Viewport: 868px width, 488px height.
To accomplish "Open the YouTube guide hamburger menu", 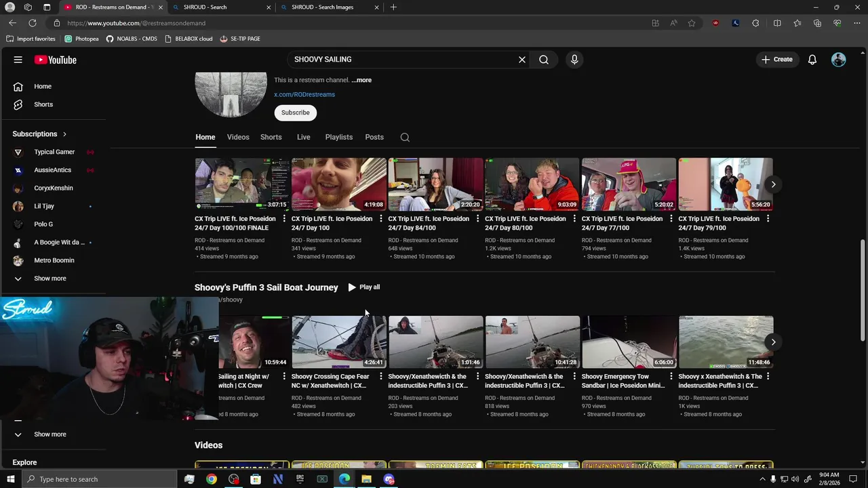I will [x=18, y=60].
